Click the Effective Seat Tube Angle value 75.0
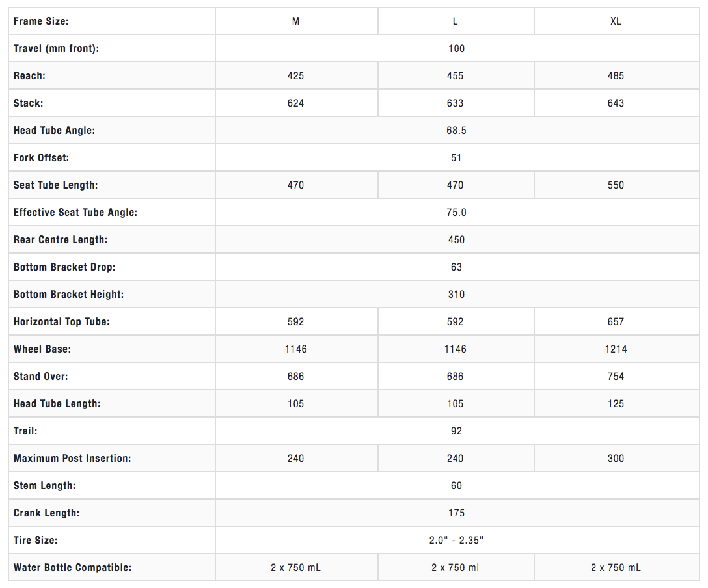 tap(456, 213)
